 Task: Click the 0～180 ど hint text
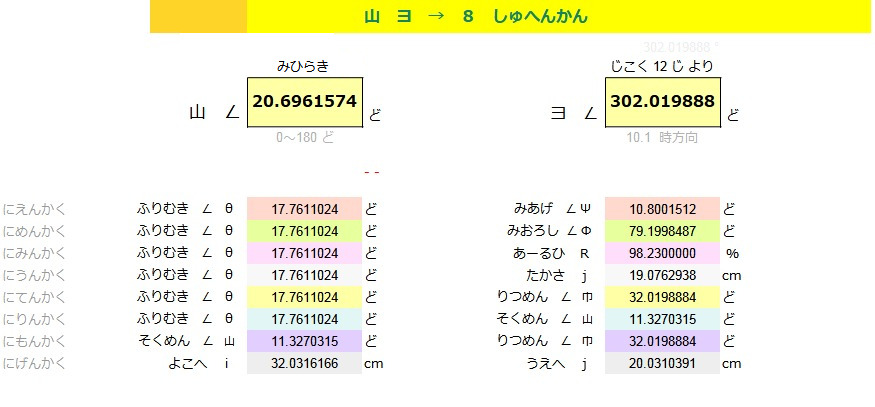(x=305, y=138)
